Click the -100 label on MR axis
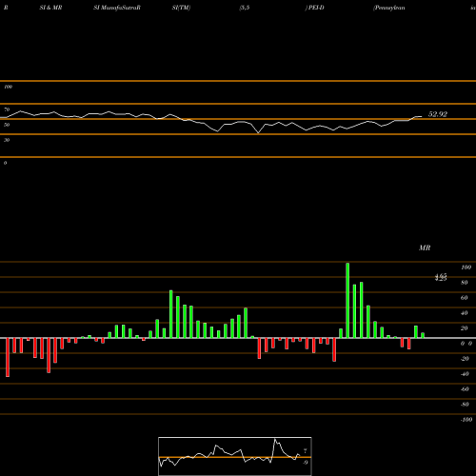476x476 pixels. click(466, 420)
